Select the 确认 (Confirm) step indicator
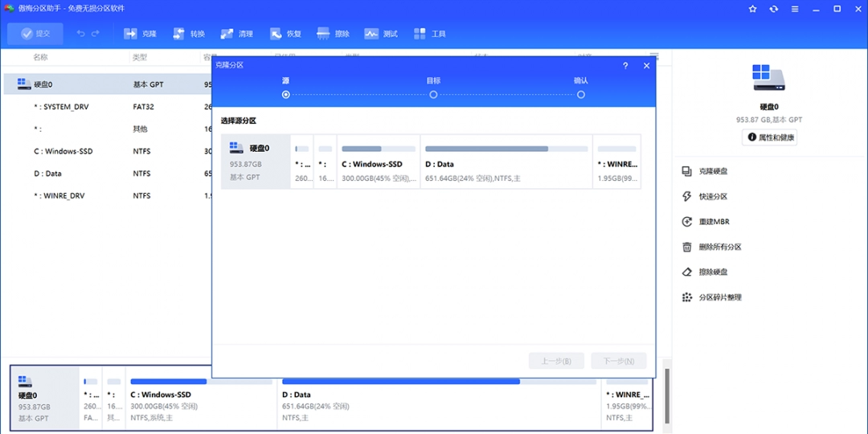This screenshot has height=434, width=868. 580,95
